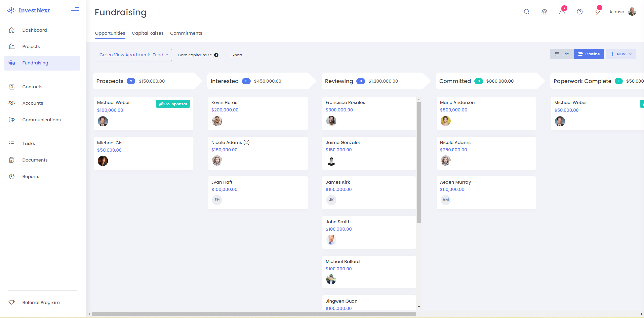Collapse sidebar using hamburger menu icon

coord(75,11)
